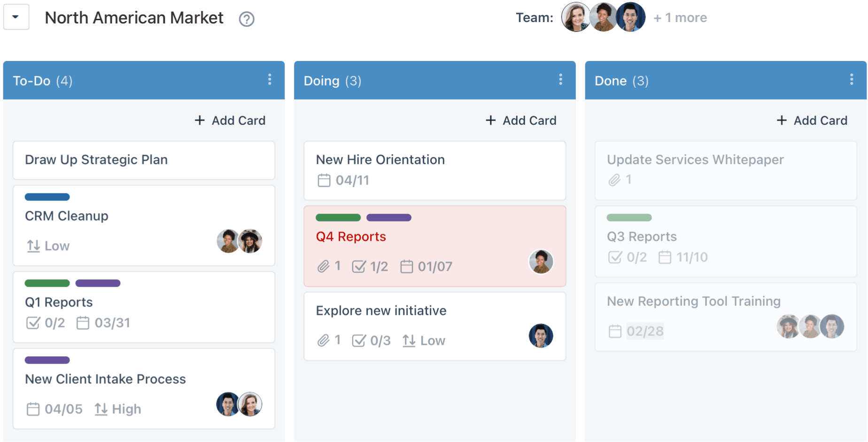Click the calendar icon on New Hire Orientation

(323, 180)
